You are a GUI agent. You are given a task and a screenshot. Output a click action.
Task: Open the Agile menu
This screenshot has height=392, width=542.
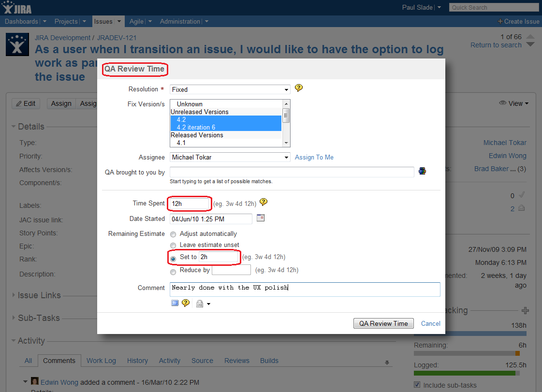[x=140, y=21]
